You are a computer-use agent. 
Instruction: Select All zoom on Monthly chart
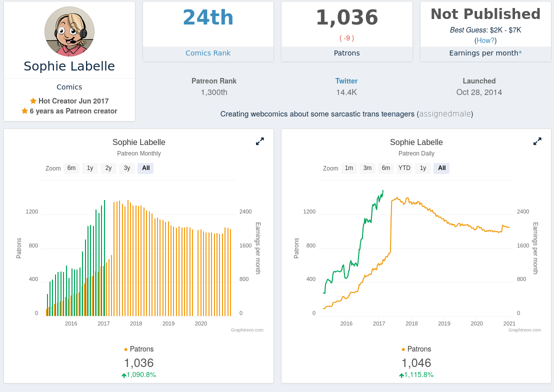click(x=146, y=168)
